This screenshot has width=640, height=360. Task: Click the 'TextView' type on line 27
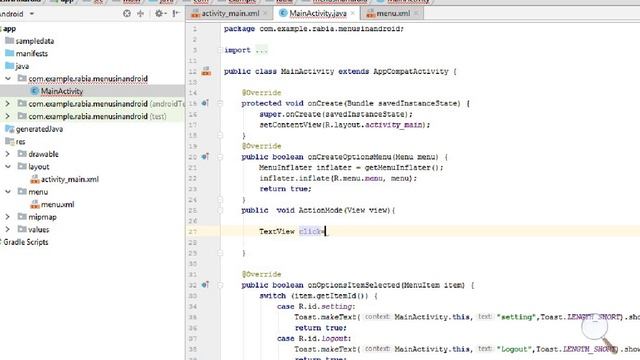point(277,231)
